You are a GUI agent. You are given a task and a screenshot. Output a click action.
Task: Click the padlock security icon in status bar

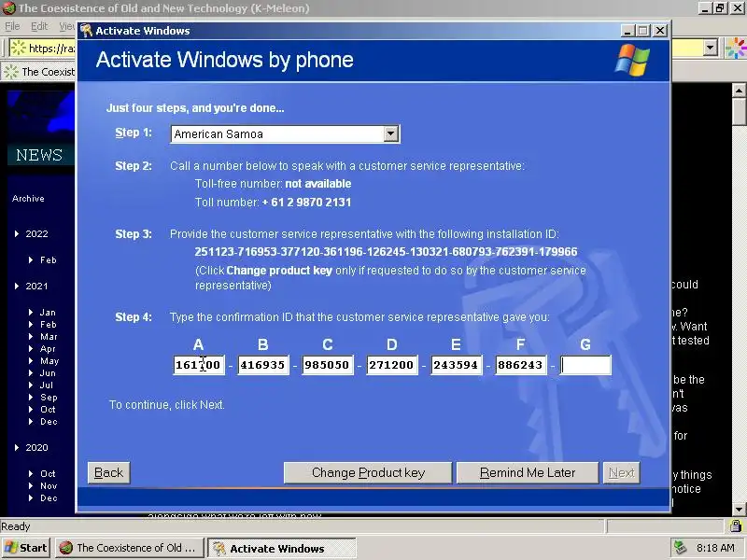pos(736,526)
